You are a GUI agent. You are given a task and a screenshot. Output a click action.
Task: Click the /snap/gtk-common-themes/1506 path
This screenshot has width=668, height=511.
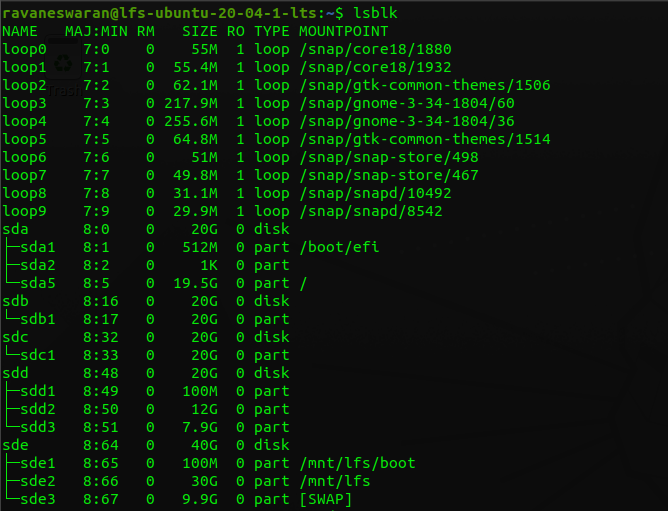[x=425, y=85]
